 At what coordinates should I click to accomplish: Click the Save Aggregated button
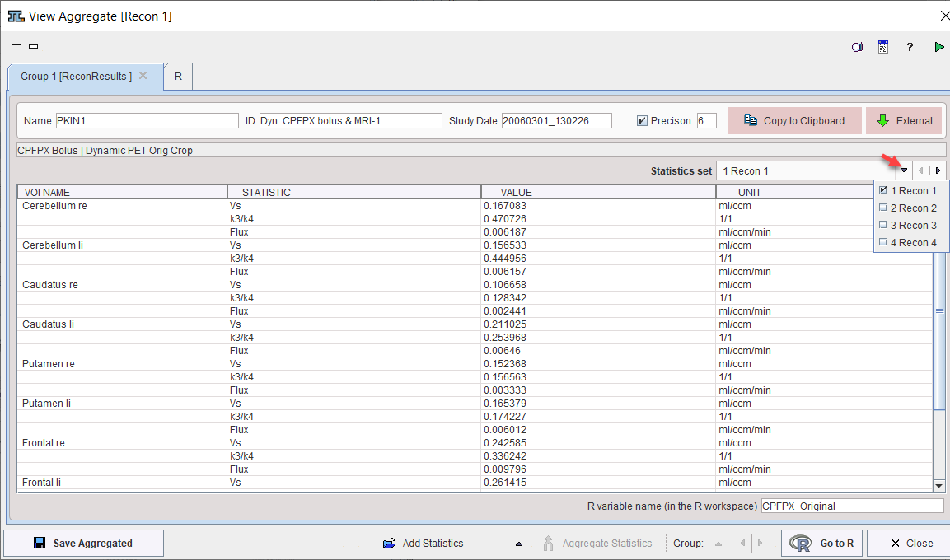click(x=83, y=543)
